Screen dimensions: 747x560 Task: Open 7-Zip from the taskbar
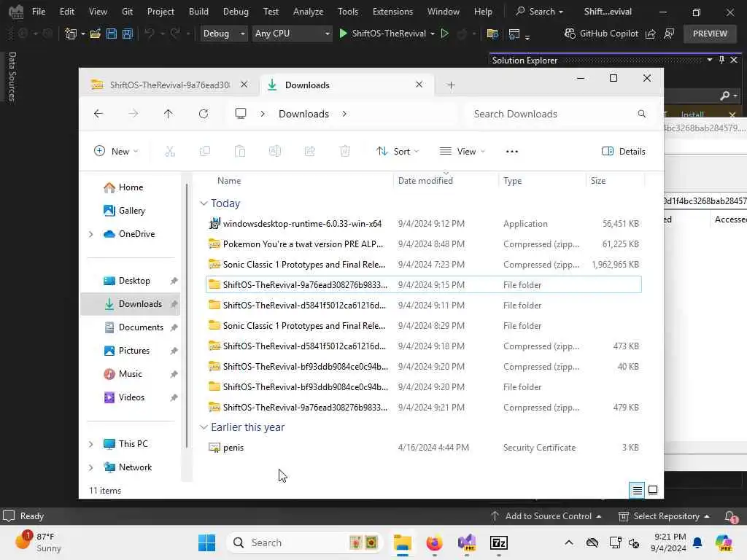pos(499,542)
